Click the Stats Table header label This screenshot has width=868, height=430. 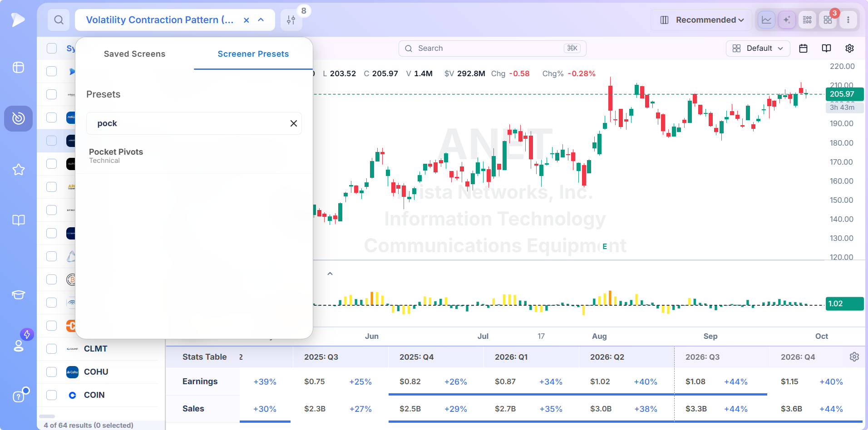tap(204, 357)
